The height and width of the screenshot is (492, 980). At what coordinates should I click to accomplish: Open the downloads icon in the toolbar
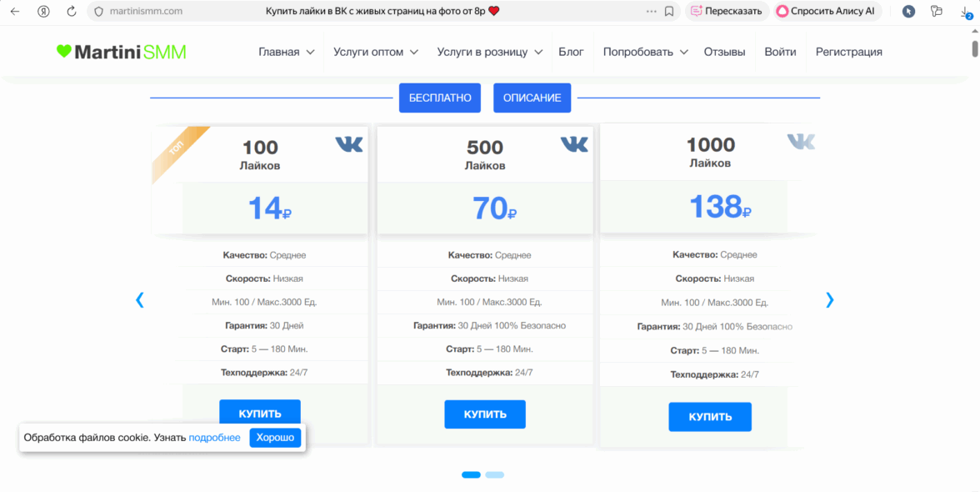click(965, 12)
